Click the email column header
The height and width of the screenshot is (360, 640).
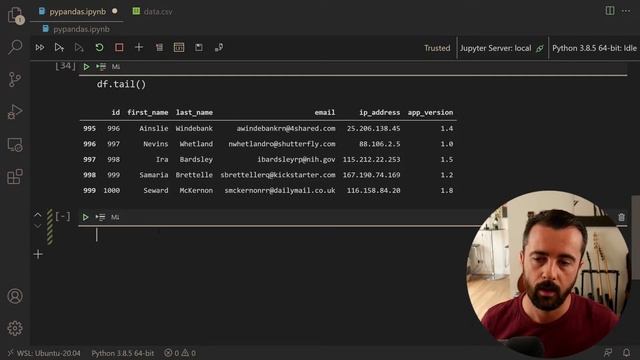click(325, 112)
